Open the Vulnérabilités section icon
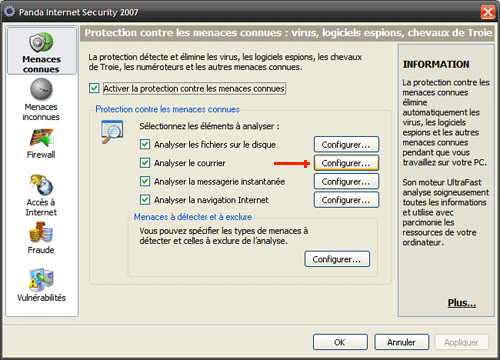The width and height of the screenshot is (500, 360). (41, 279)
